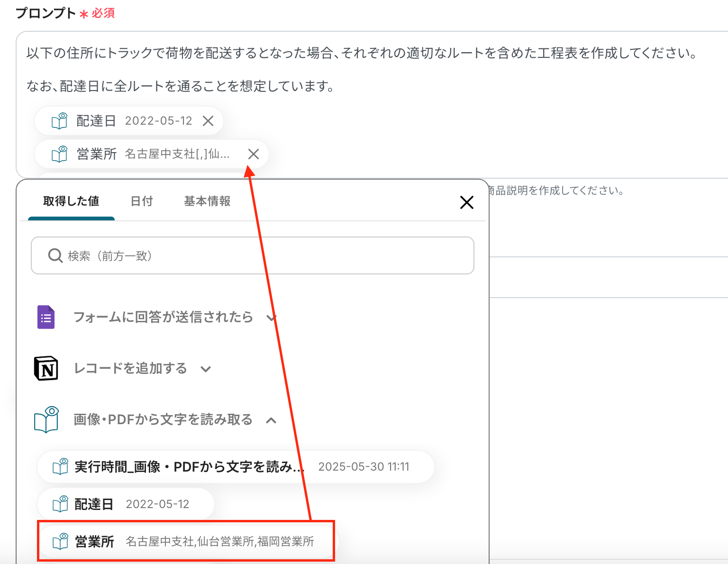728x564 pixels.
Task: Click into the prompt text on first line
Action: 360,53
